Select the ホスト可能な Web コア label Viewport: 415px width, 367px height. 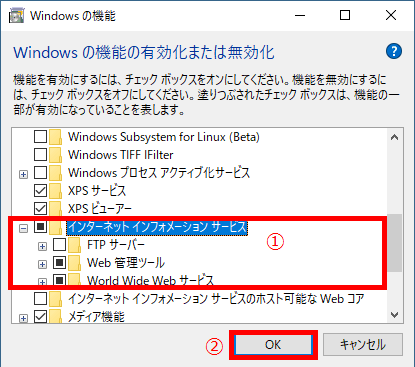216,299
